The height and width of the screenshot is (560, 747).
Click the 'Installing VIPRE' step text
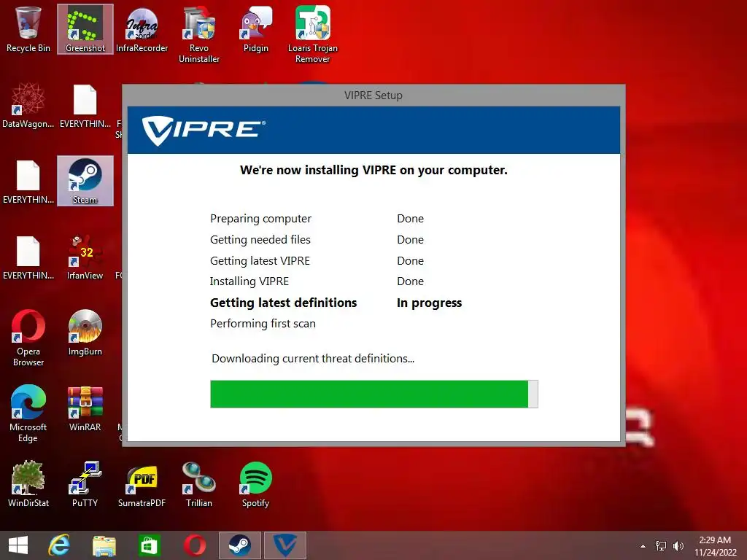(x=249, y=281)
